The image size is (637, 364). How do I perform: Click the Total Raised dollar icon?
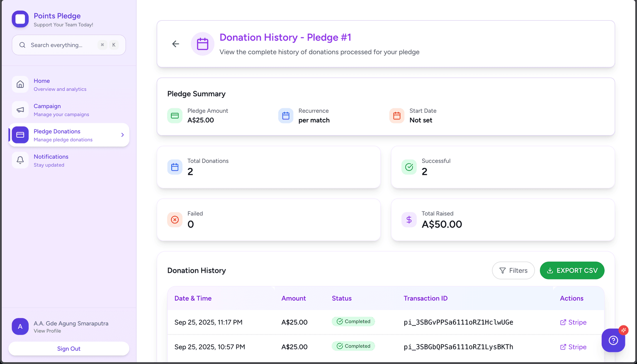tap(409, 220)
